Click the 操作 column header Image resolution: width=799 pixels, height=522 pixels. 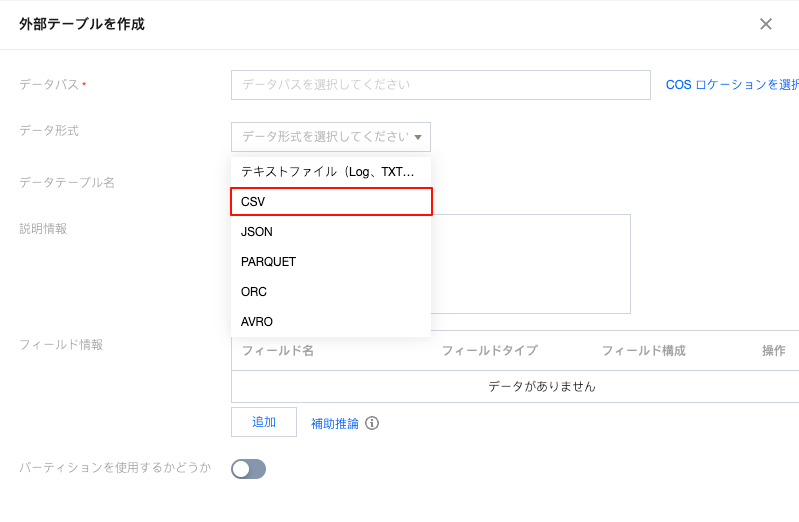pos(773,351)
